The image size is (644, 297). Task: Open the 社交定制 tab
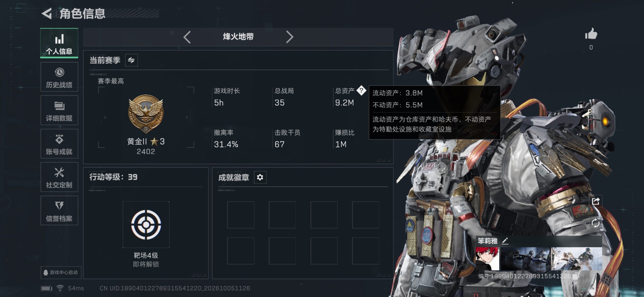tap(59, 177)
